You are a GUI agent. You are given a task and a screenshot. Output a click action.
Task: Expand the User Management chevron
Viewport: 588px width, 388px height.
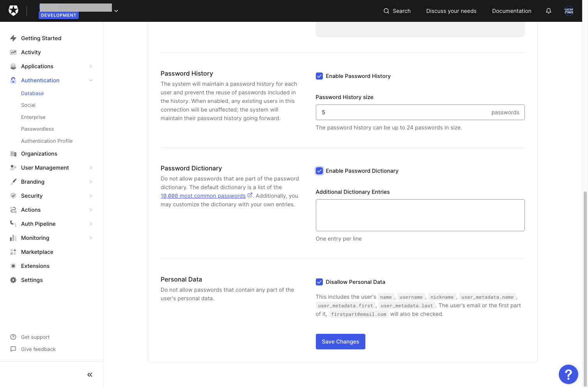point(91,168)
